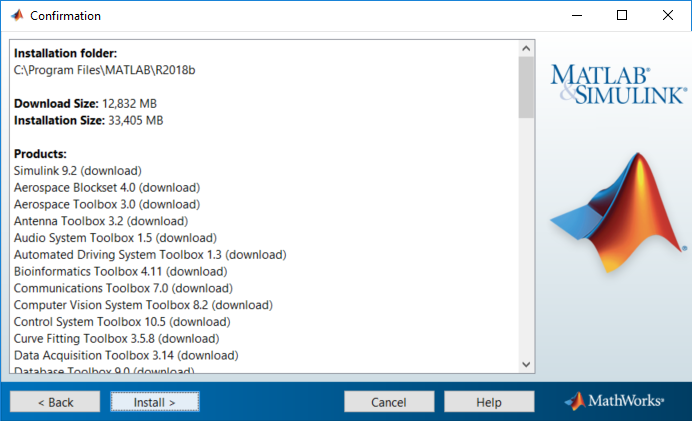Close the Confirmation window
Image resolution: width=692 pixels, height=421 pixels.
coord(668,15)
